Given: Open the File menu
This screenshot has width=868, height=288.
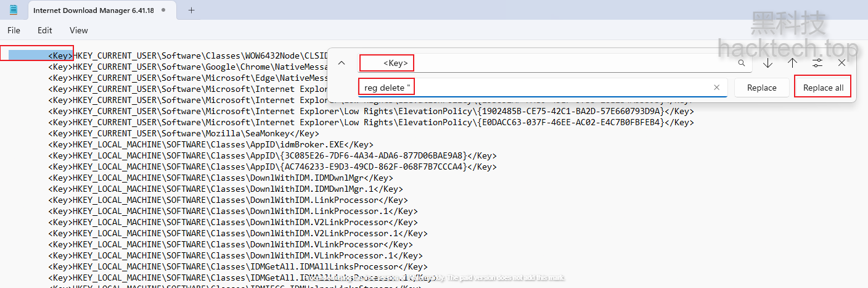Looking at the screenshot, I should coord(14,30).
